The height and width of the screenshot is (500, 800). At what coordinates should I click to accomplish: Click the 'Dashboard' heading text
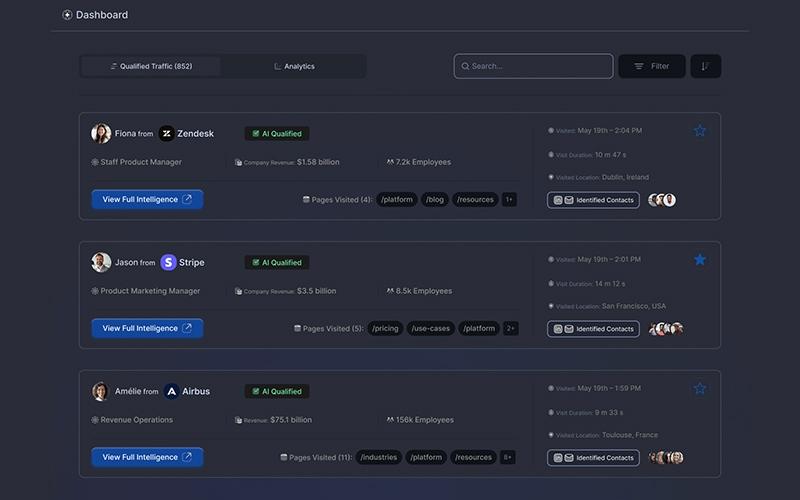coord(102,15)
